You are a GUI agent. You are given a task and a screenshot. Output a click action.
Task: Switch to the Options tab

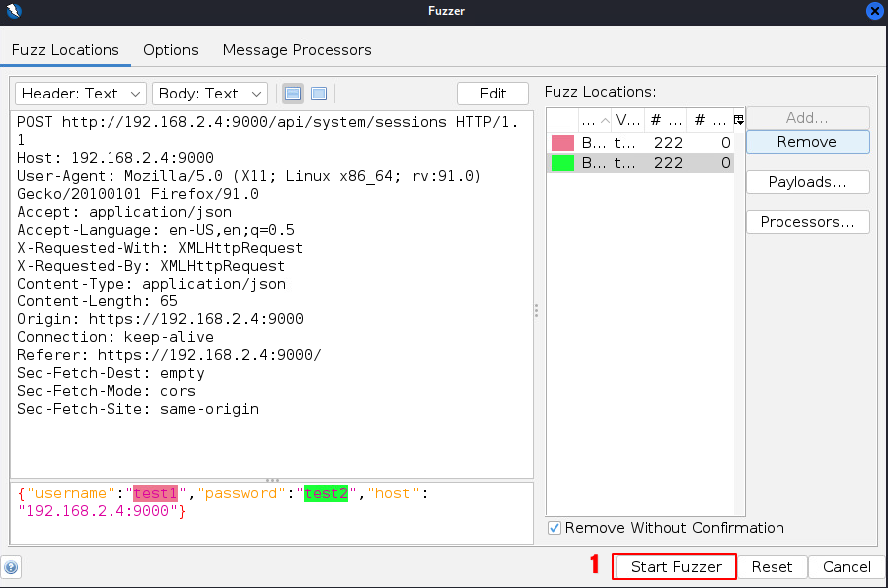[170, 50]
